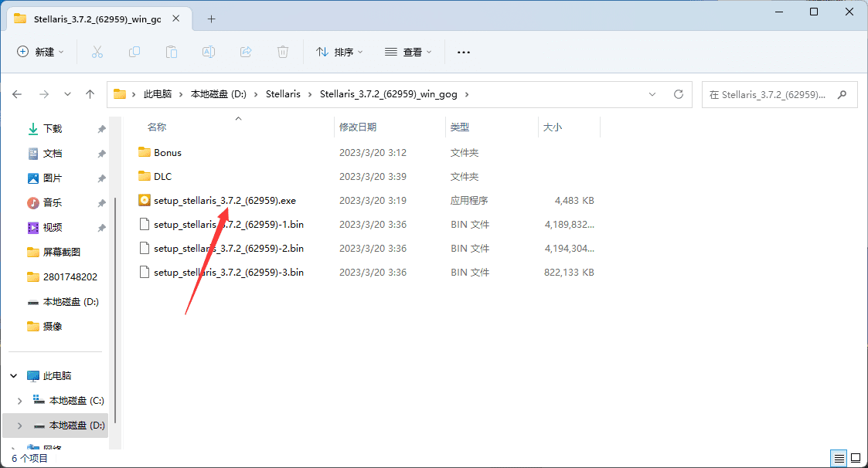868x468 pixels.
Task: Select setup_stellaris_3.7.2_(62959)-3.bin file
Action: (229, 272)
